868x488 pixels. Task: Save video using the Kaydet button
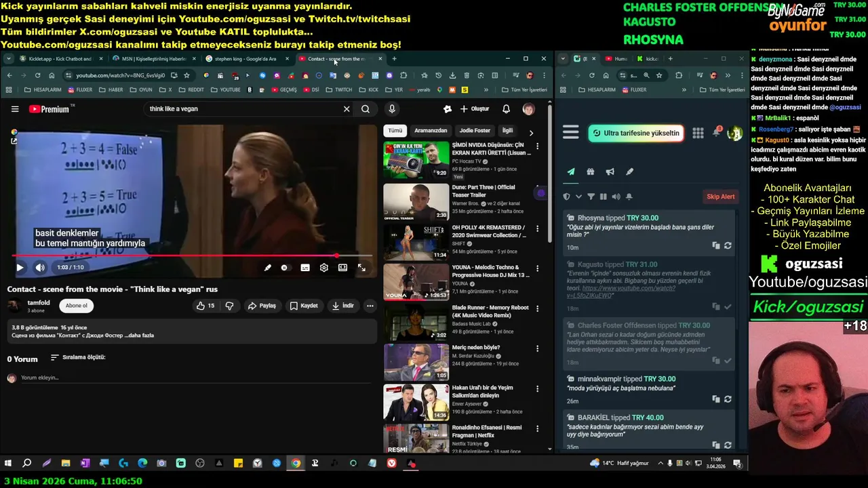click(x=303, y=306)
